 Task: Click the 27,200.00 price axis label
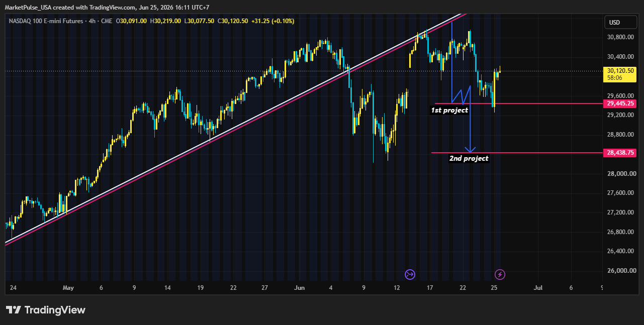pyautogui.click(x=621, y=212)
